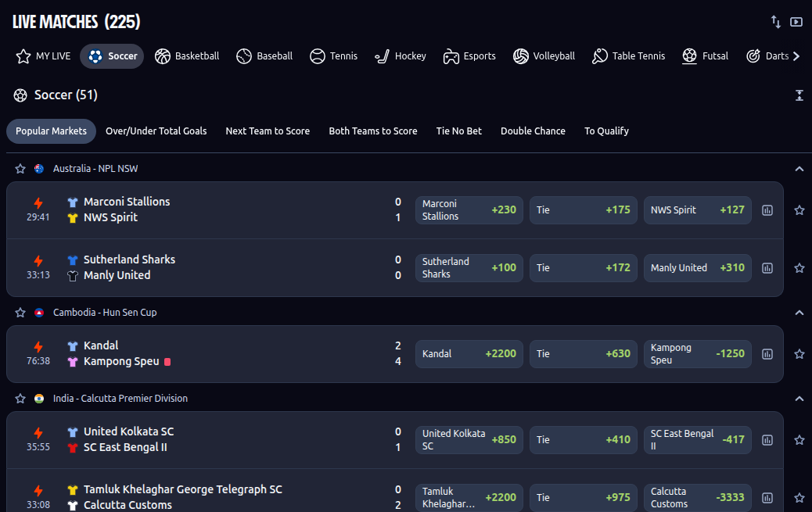Bet on Marconi Stallions at +230
The image size is (812, 512).
[x=469, y=210]
